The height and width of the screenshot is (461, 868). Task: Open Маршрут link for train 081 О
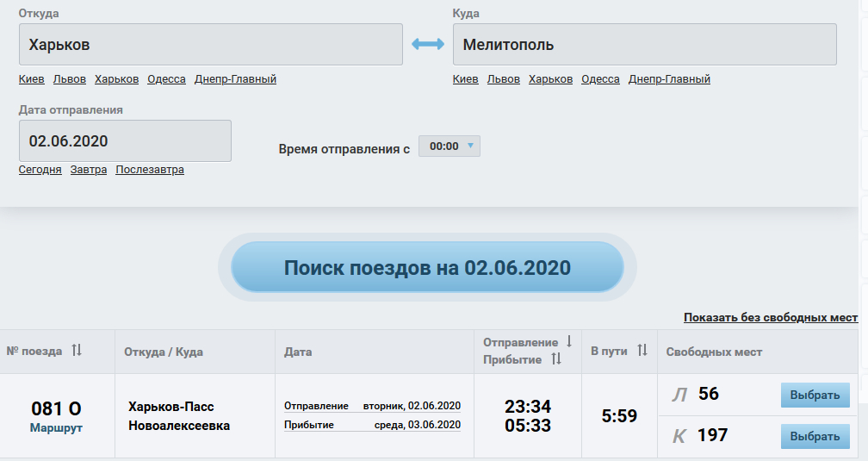[56, 428]
